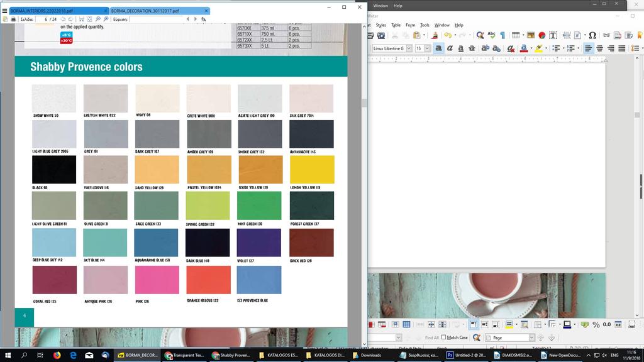Click the page number field showing 6
This screenshot has height=362, width=644.
click(x=42, y=19)
